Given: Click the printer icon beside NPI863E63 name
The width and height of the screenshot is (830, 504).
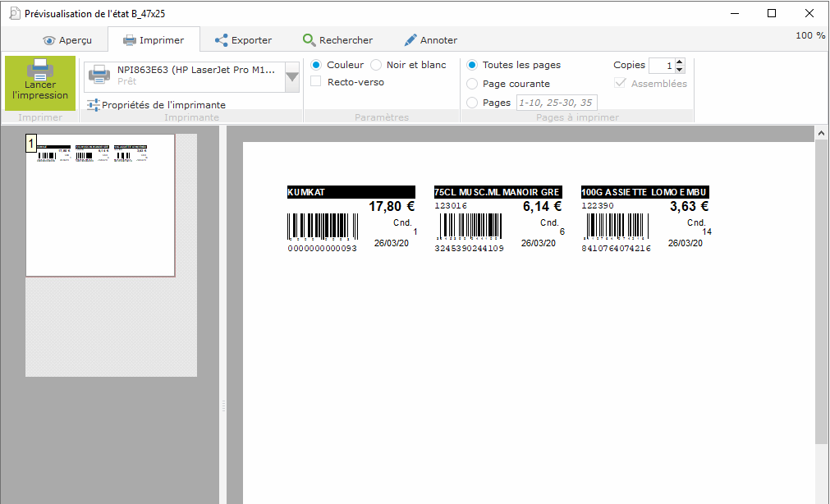Looking at the screenshot, I should tap(99, 75).
